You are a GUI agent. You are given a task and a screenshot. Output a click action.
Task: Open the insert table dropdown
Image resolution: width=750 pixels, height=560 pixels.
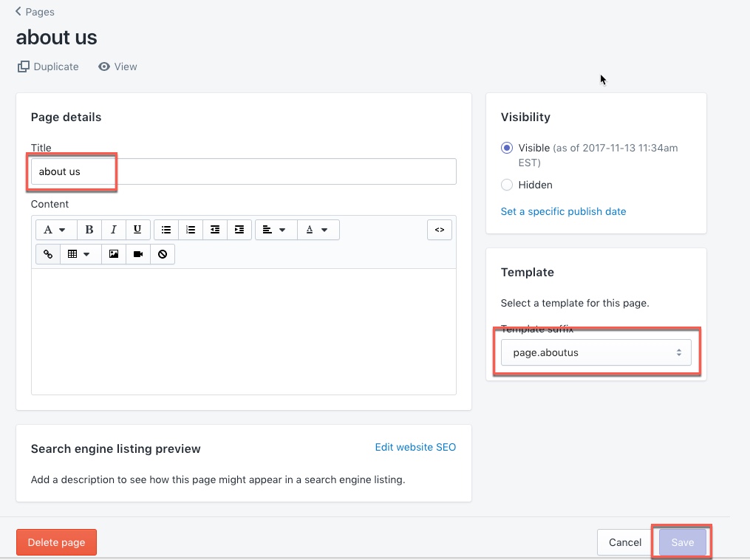tap(81, 254)
